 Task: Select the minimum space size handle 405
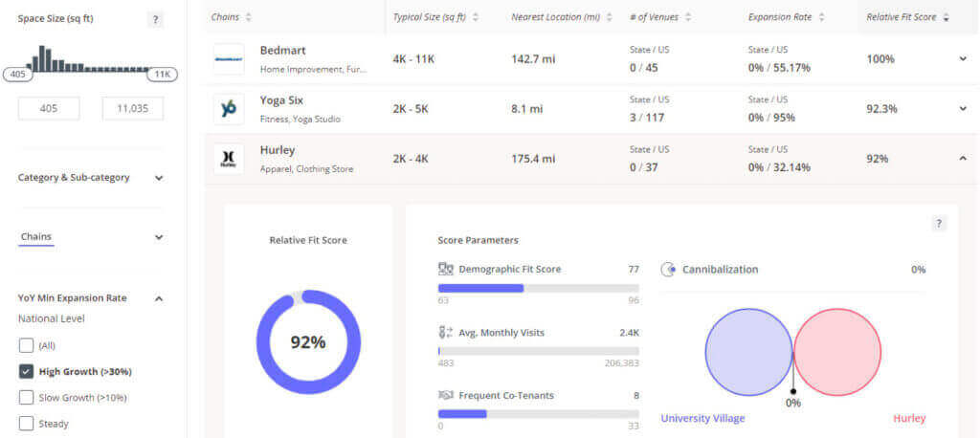pyautogui.click(x=17, y=75)
